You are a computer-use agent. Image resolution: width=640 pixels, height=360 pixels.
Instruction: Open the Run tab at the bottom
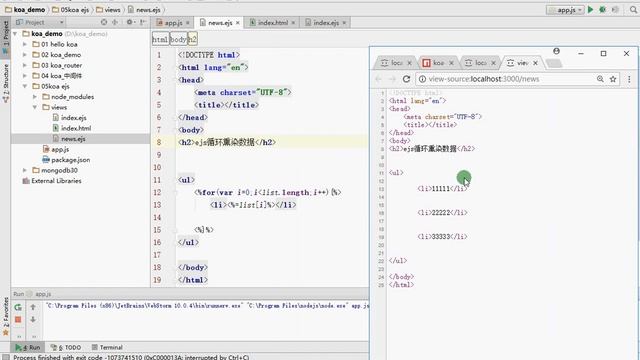click(28, 347)
